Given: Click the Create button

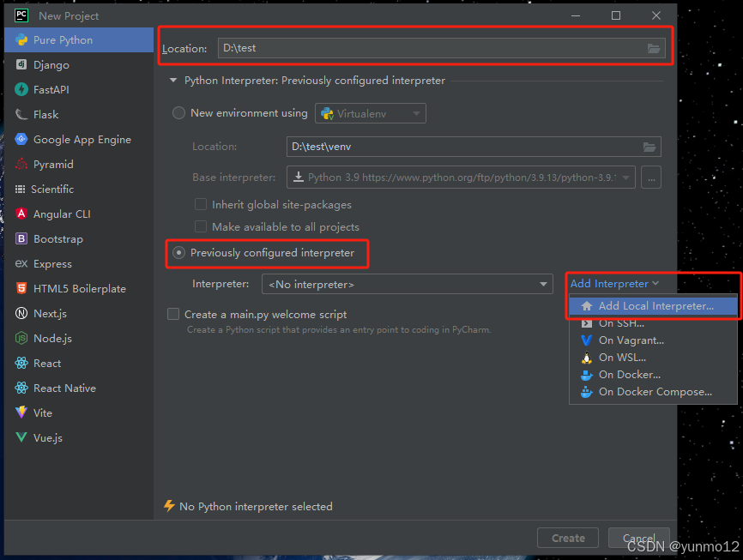Looking at the screenshot, I should [x=568, y=538].
